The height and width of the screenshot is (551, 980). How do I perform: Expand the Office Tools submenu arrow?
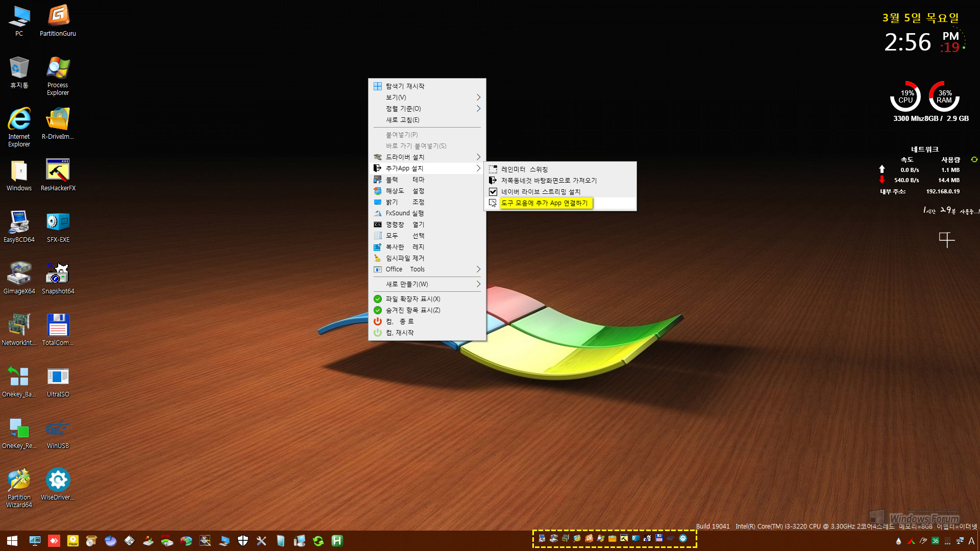(478, 269)
